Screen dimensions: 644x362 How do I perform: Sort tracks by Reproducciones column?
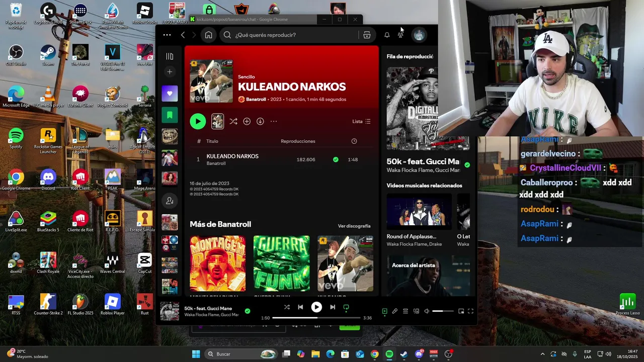coord(298,141)
